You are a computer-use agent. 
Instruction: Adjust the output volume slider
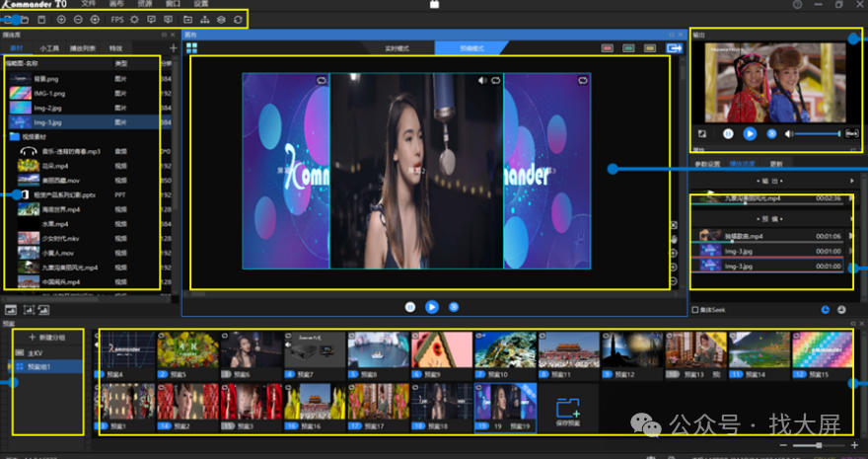coord(818,134)
